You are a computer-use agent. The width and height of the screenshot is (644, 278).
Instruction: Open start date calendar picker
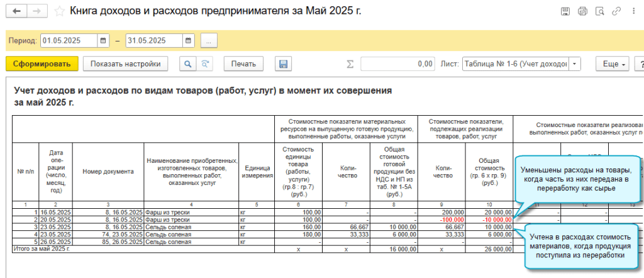tap(103, 40)
